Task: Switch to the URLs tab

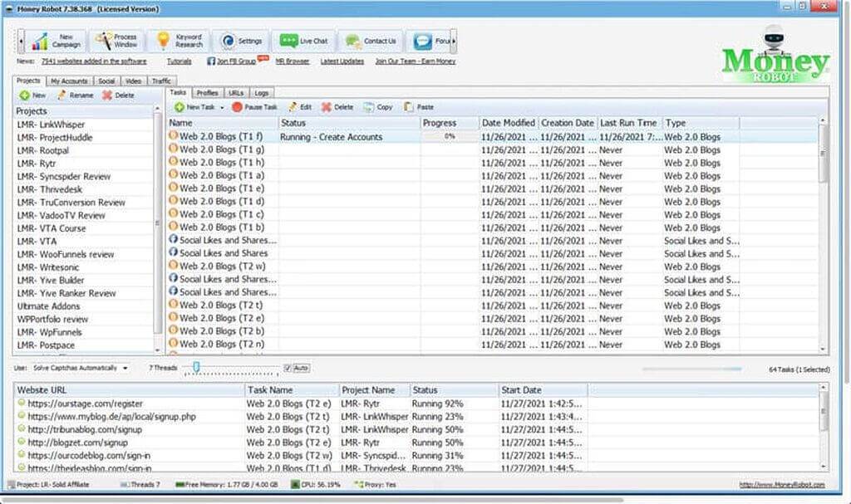Action: (235, 93)
